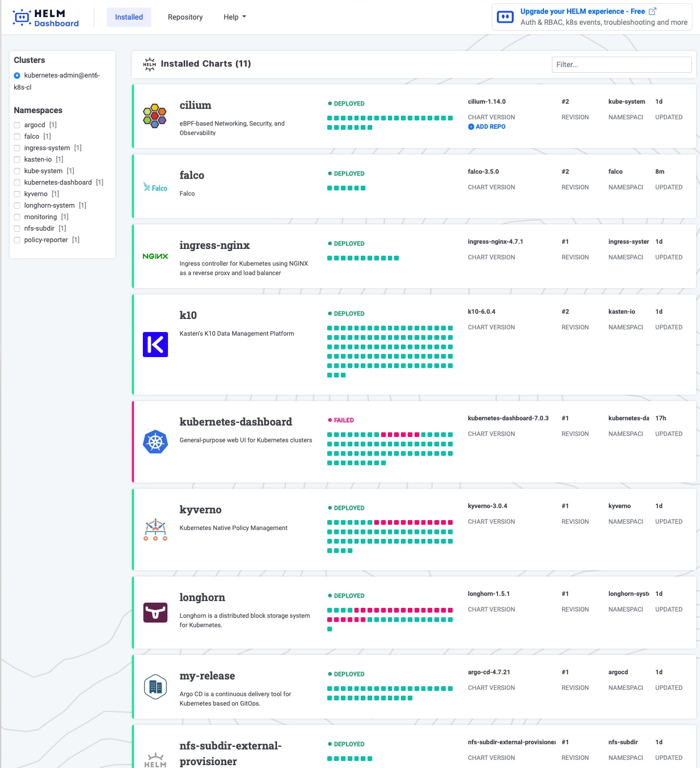
Task: Click the falco-3.5.0 chart version text
Action: (x=483, y=172)
